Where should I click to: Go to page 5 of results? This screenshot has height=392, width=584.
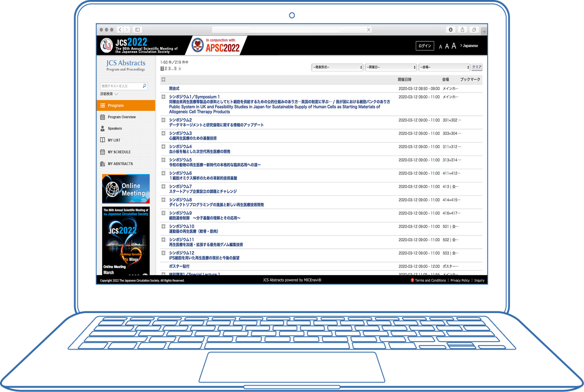[x=175, y=68]
